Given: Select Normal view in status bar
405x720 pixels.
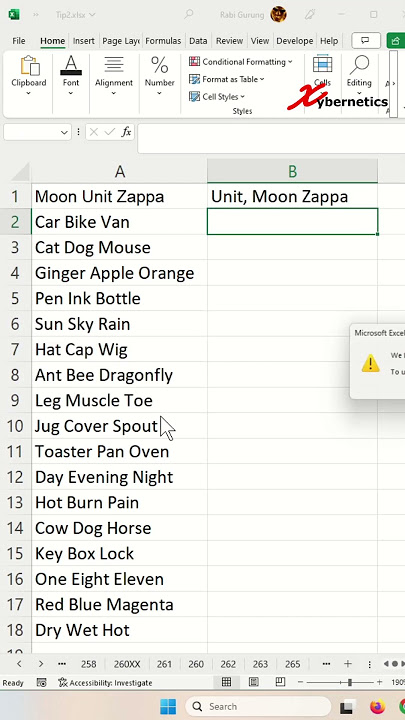Looking at the screenshot, I should tap(226, 682).
